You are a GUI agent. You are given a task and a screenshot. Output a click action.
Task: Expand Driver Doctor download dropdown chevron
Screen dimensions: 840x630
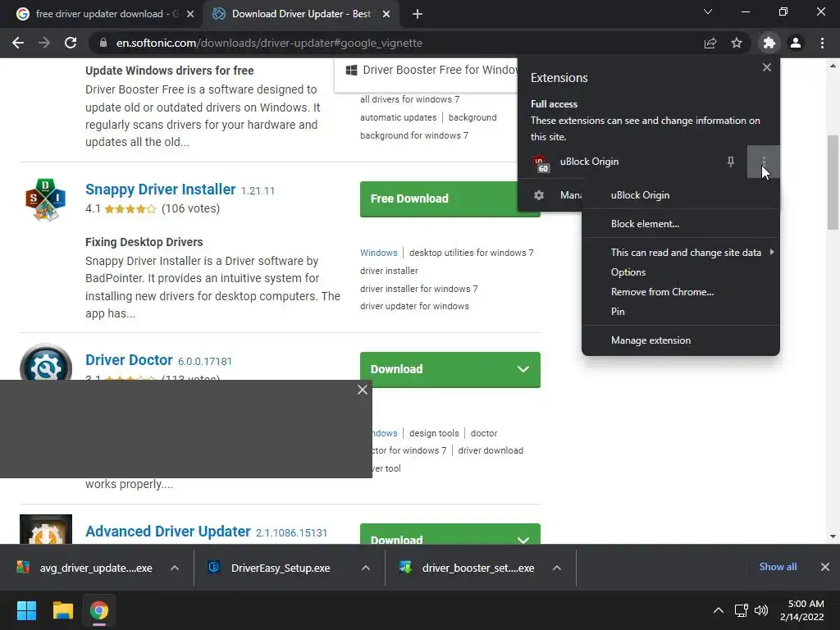tap(523, 369)
